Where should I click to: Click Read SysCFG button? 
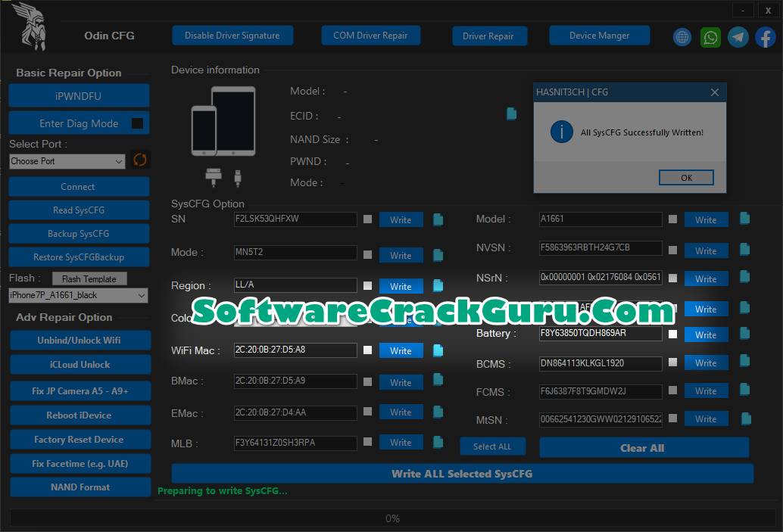pyautogui.click(x=79, y=210)
